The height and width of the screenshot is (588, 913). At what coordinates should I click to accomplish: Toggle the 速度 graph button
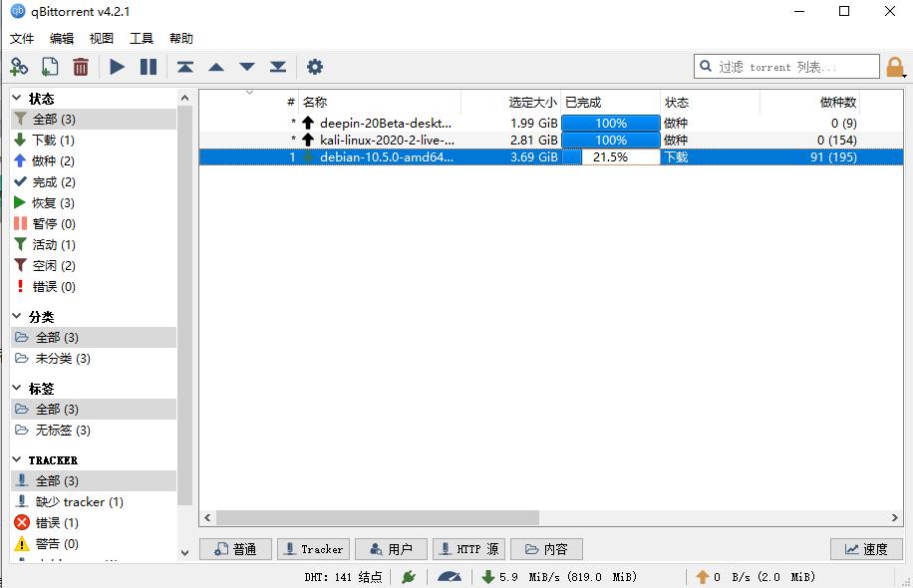tap(866, 549)
